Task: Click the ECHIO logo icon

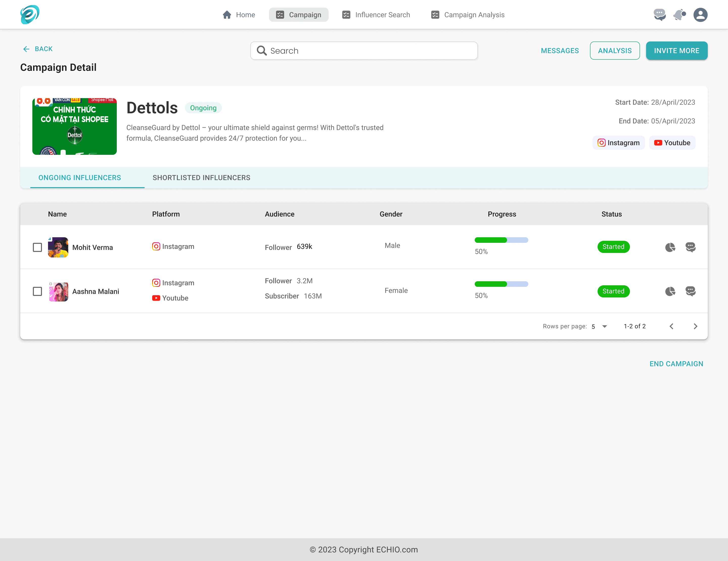Action: click(x=30, y=15)
